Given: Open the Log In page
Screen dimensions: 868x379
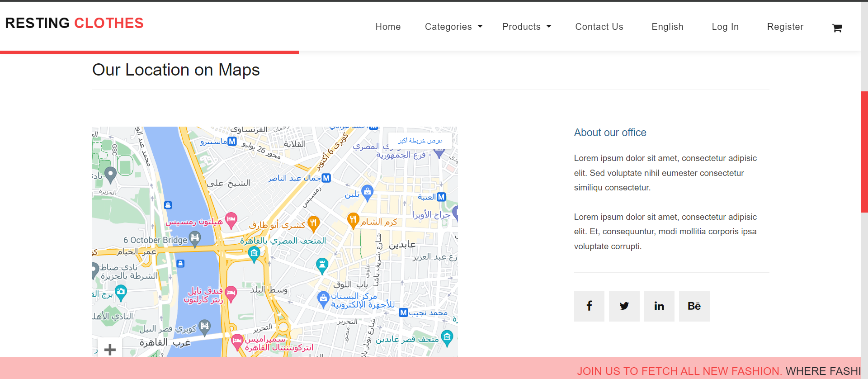Looking at the screenshot, I should point(725,27).
